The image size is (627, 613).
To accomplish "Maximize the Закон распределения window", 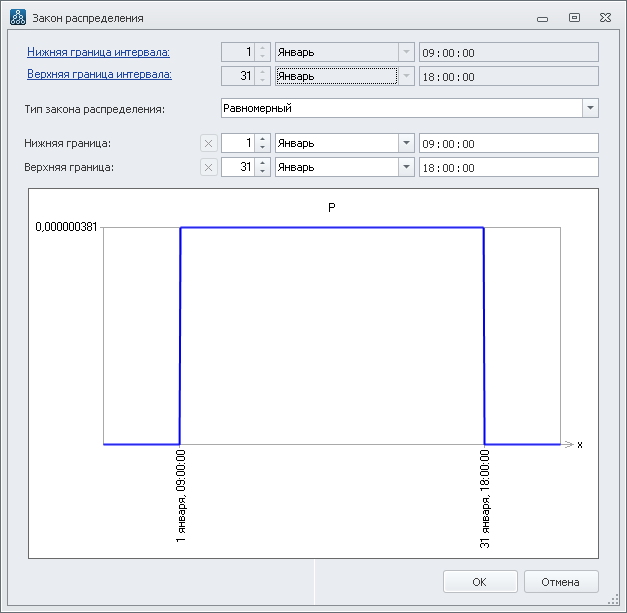I will point(574,18).
